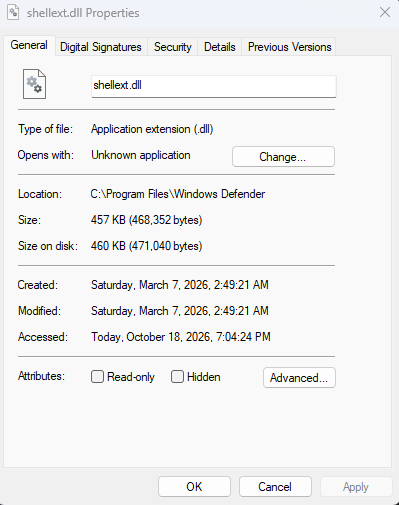399x505 pixels.
Task: Select the General tab
Action: click(29, 45)
